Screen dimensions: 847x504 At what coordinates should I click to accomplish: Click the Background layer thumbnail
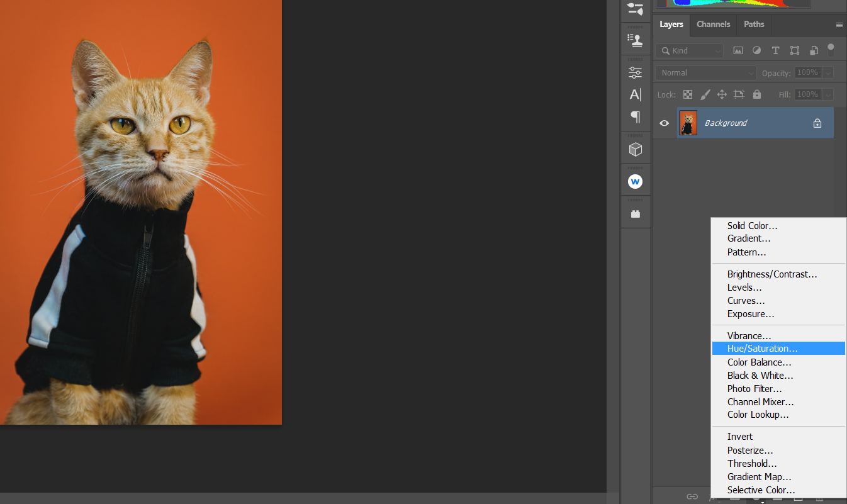(x=688, y=123)
